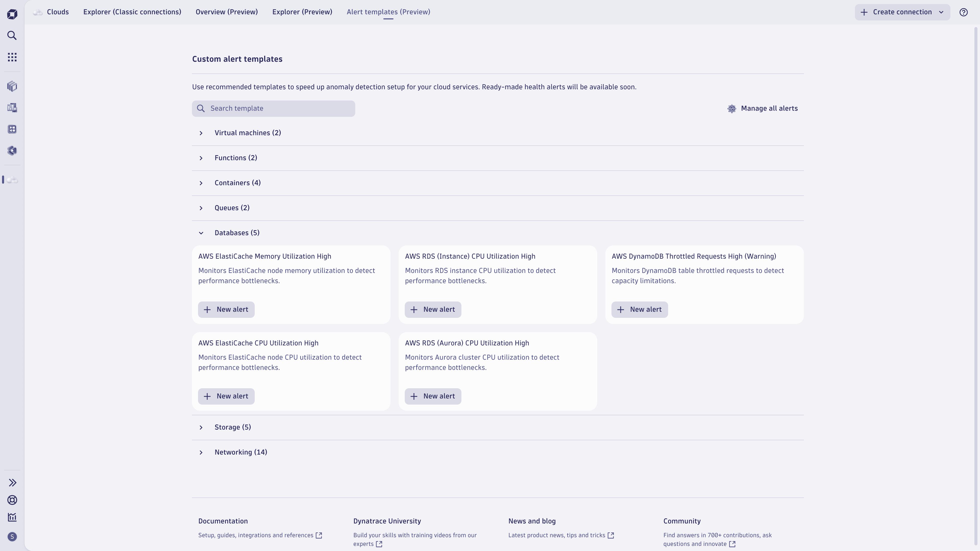
Task: Click the Clouds cloud icon in header
Action: click(37, 12)
